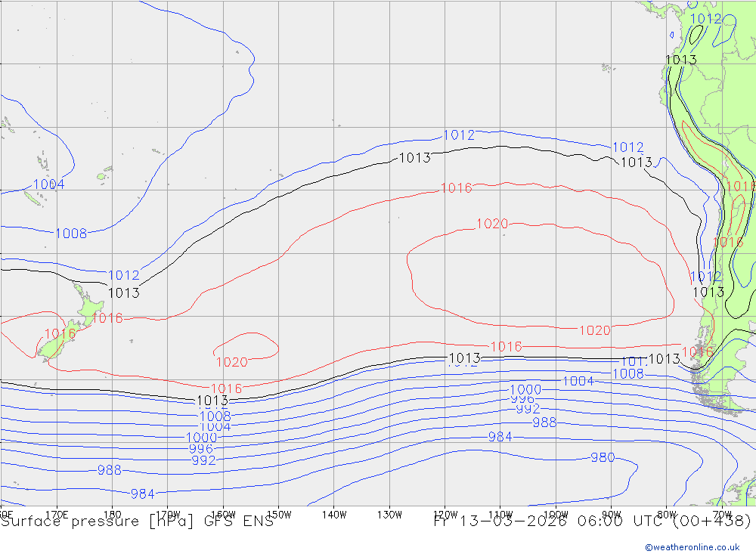Click the 130W longitude axis label
Image resolution: width=756 pixels, height=554 pixels.
(x=389, y=515)
